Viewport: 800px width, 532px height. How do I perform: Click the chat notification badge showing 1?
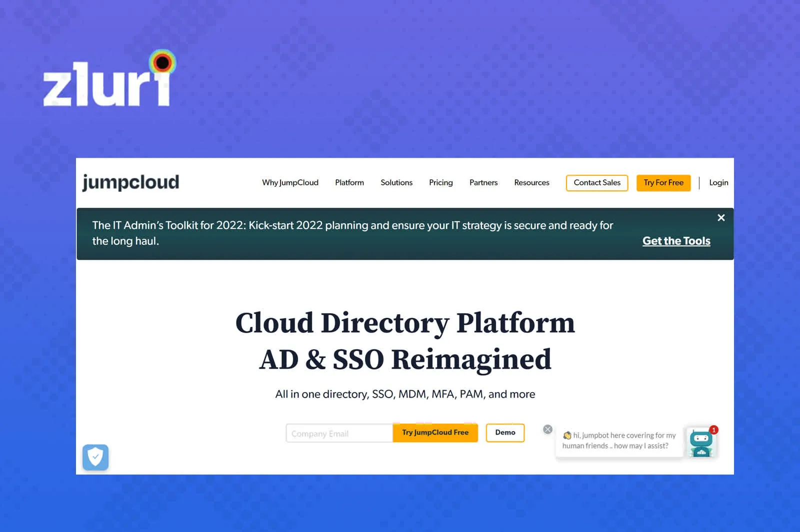click(713, 430)
